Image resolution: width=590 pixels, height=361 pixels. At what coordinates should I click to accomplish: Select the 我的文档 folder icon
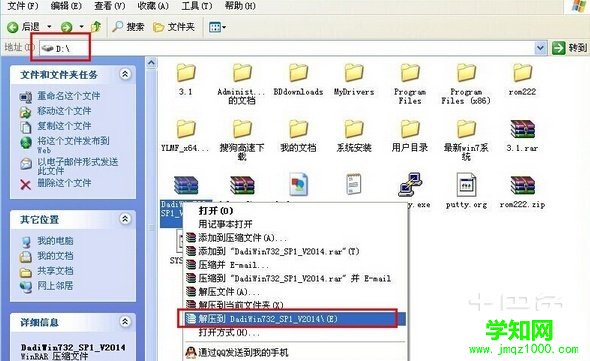coord(298,136)
